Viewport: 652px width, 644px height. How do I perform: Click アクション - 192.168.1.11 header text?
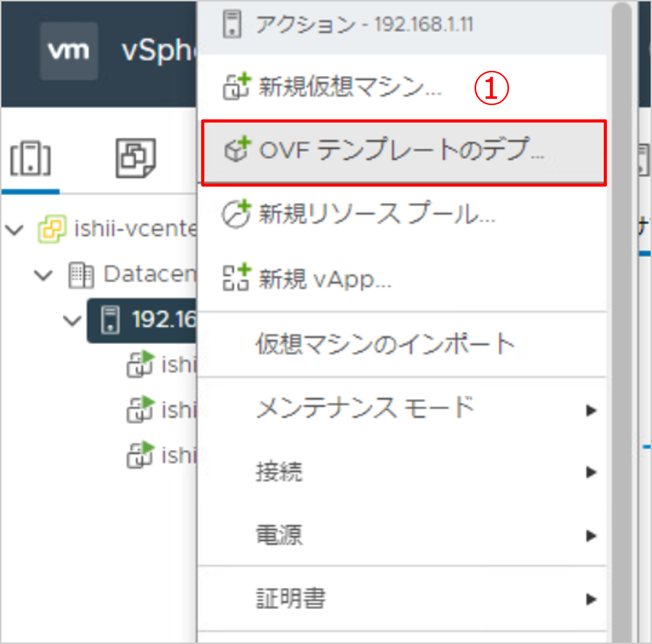click(x=365, y=25)
